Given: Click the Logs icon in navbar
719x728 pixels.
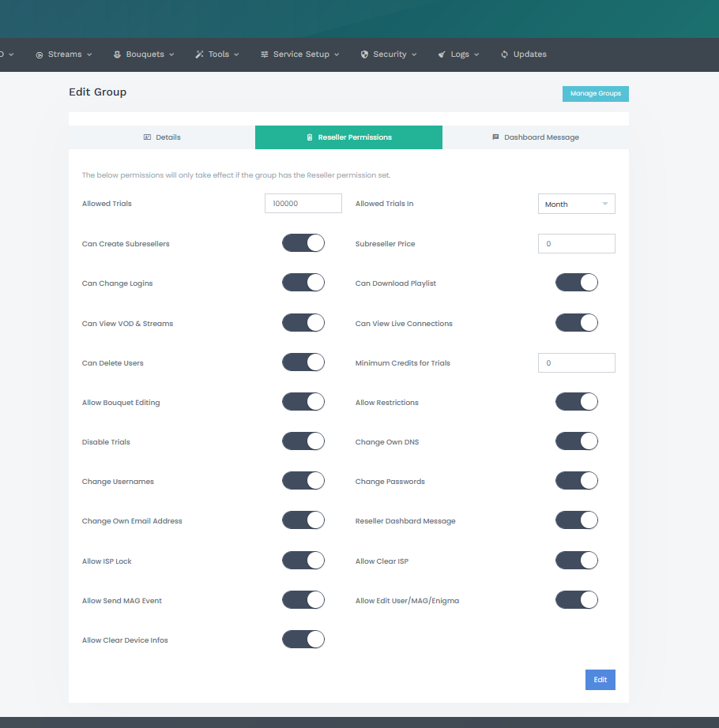Looking at the screenshot, I should (x=442, y=54).
